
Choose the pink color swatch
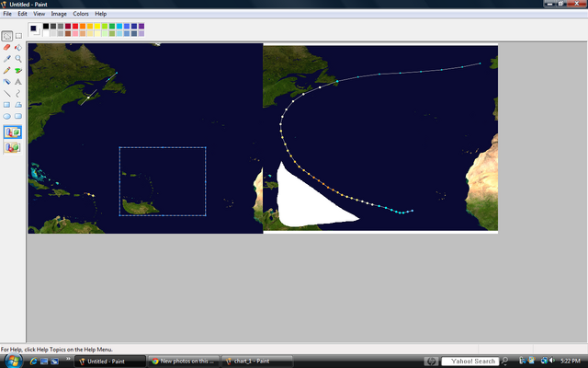click(x=75, y=33)
